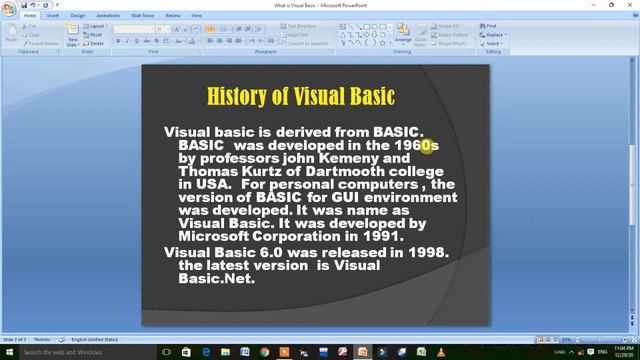Increase font size with Grow Font

point(177,29)
